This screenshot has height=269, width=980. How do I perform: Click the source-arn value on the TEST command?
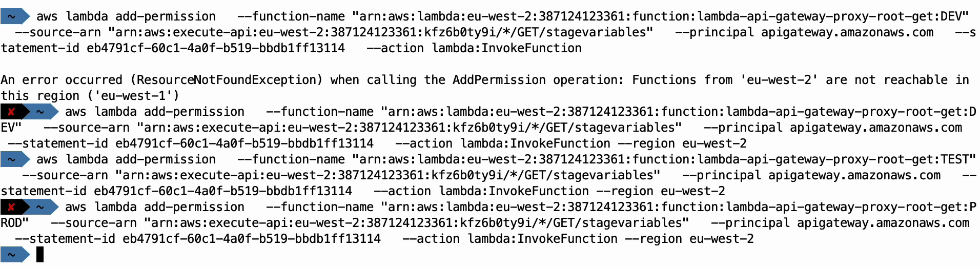click(388, 175)
